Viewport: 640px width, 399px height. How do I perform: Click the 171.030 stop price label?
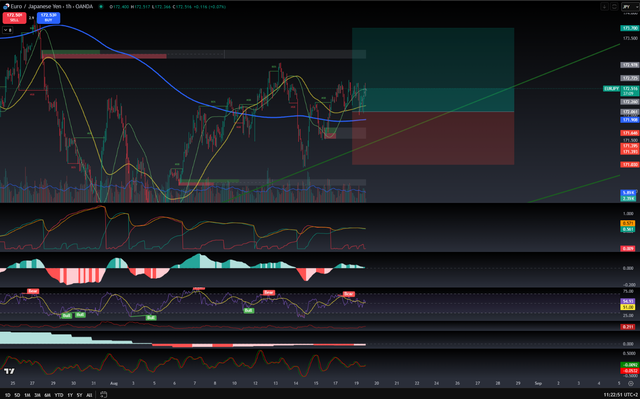pos(629,164)
